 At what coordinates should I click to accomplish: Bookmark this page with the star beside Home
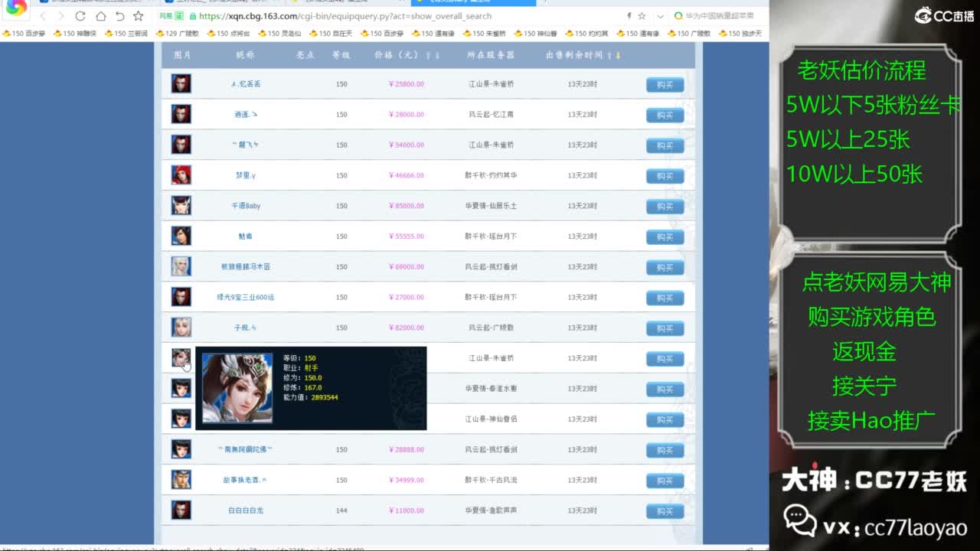pos(139,16)
